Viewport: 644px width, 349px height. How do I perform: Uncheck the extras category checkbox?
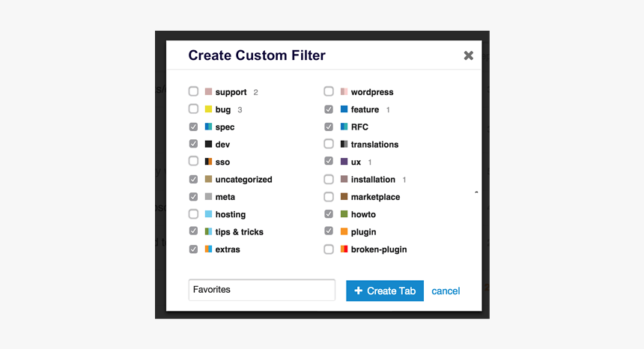(193, 249)
